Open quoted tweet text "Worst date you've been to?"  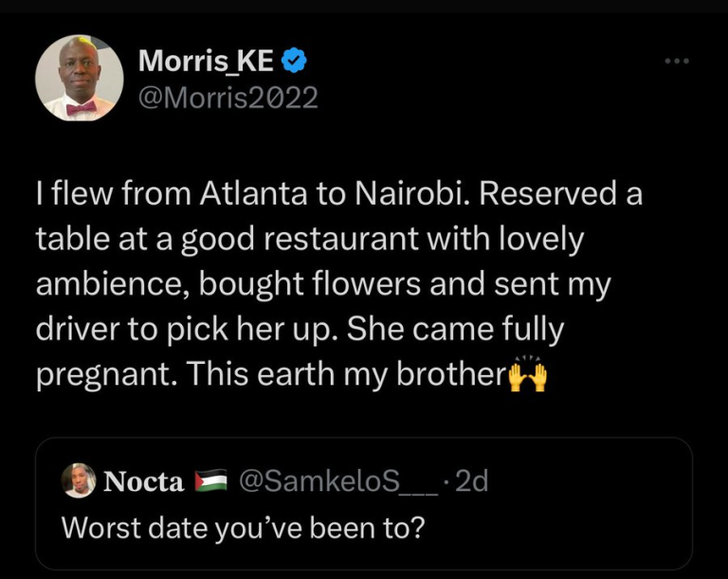242,528
